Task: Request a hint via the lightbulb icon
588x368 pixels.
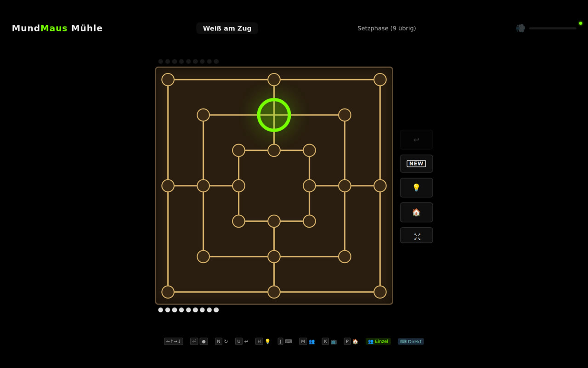Action: 416,187
